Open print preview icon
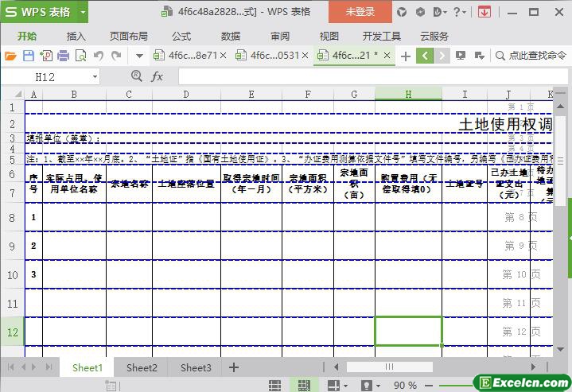Viewport: 572px width, 392px height. (x=80, y=56)
